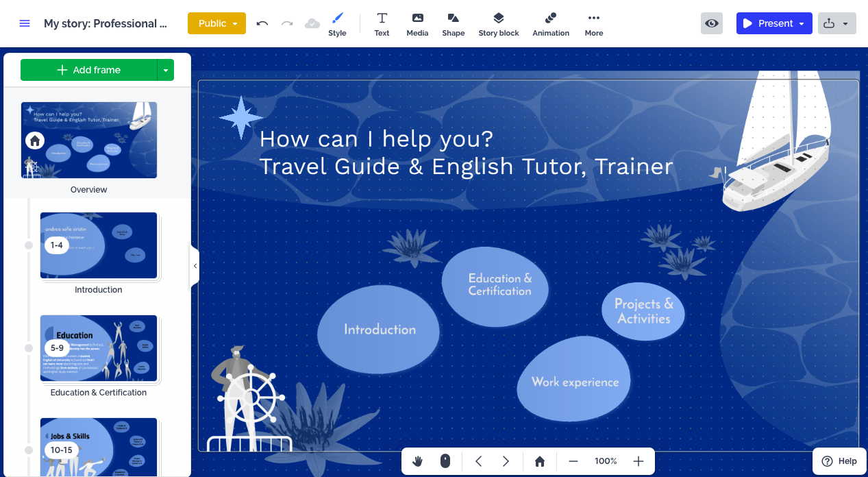Enable the hand pan tool

(x=418, y=461)
